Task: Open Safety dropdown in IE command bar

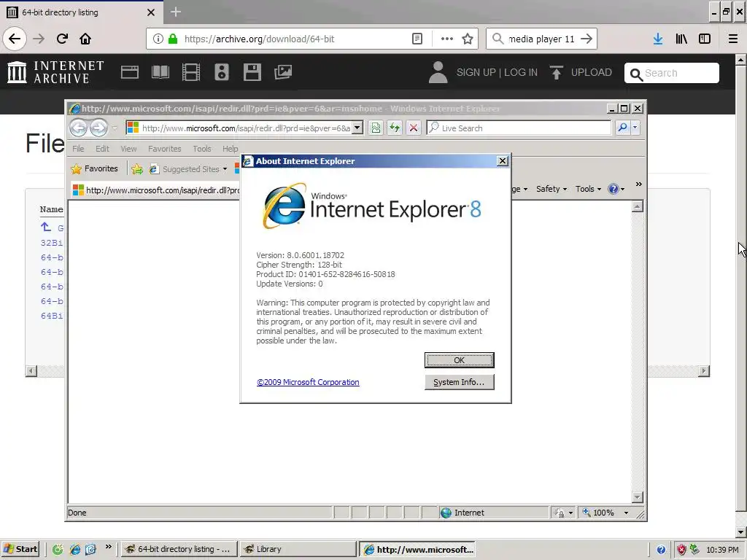Action: point(551,189)
